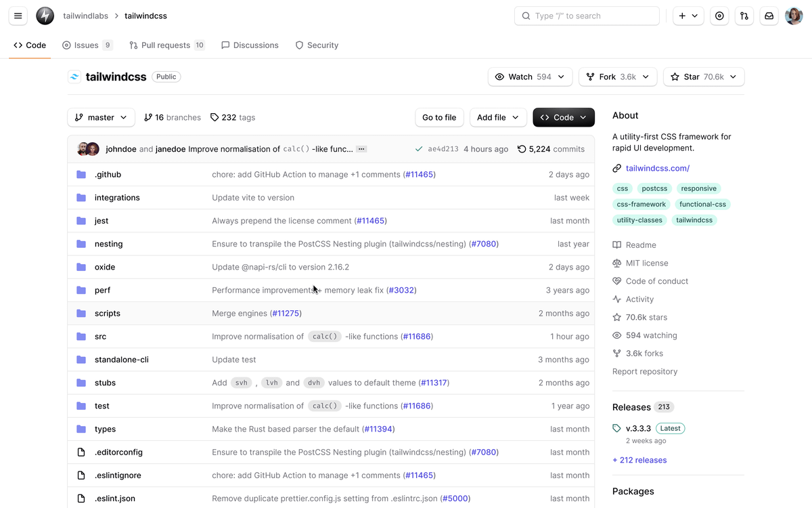Open the create new plus dropdown
The width and height of the screenshot is (812, 508).
click(688, 16)
